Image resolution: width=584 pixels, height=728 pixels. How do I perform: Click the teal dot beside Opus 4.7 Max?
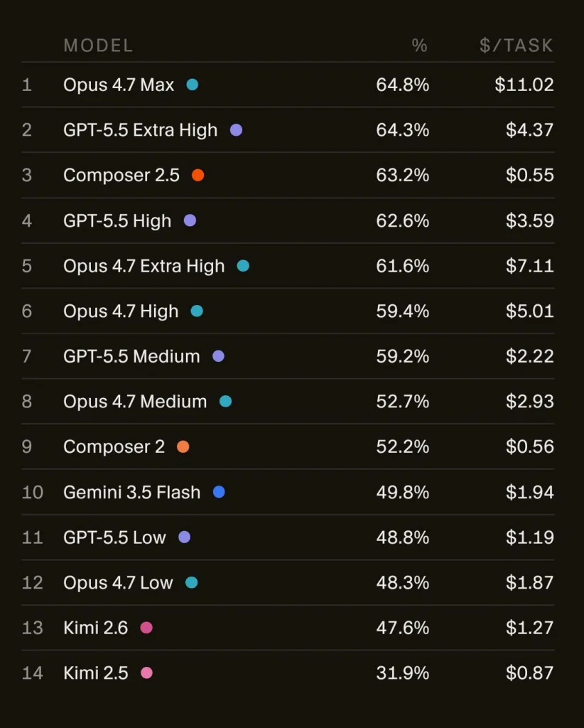192,85
